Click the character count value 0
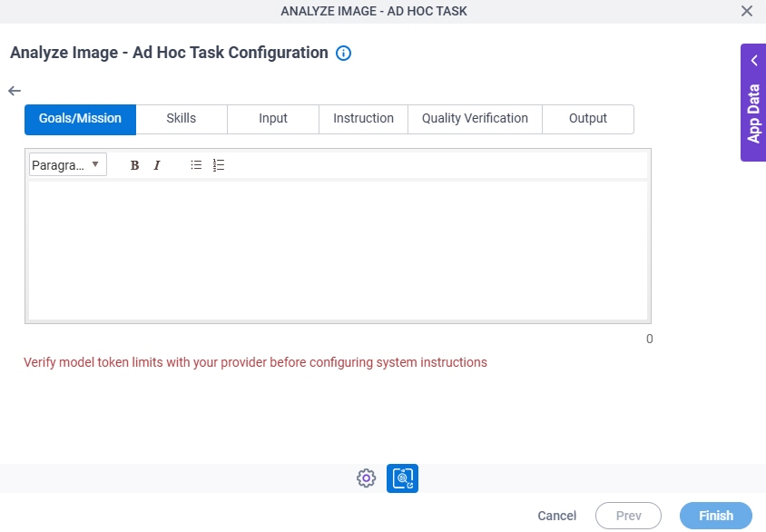Screen dimensions: 766x532 pos(649,339)
